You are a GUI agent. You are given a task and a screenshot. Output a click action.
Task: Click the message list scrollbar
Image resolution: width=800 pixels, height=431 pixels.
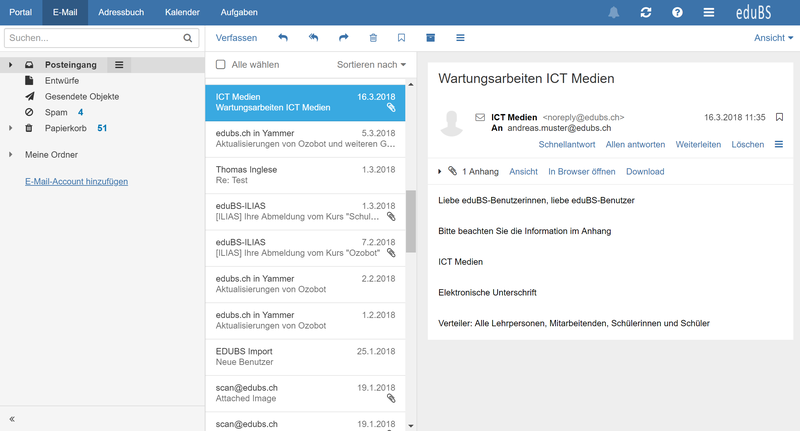(409, 220)
